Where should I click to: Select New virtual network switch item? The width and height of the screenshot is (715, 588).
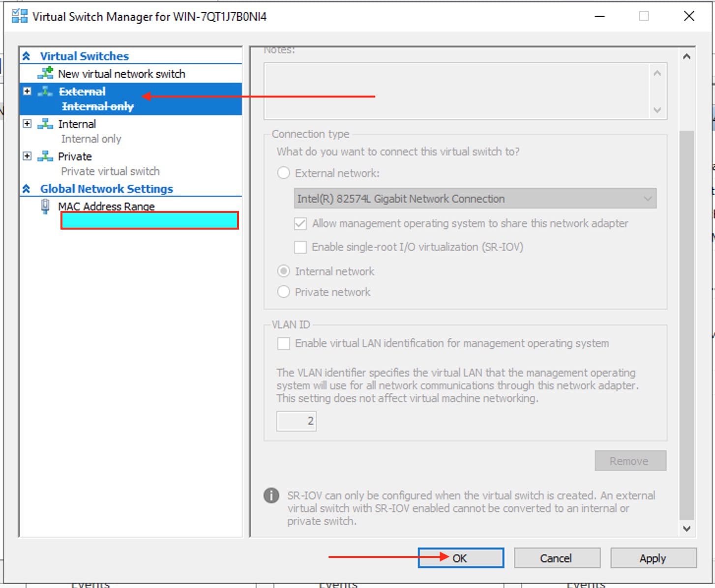point(121,74)
